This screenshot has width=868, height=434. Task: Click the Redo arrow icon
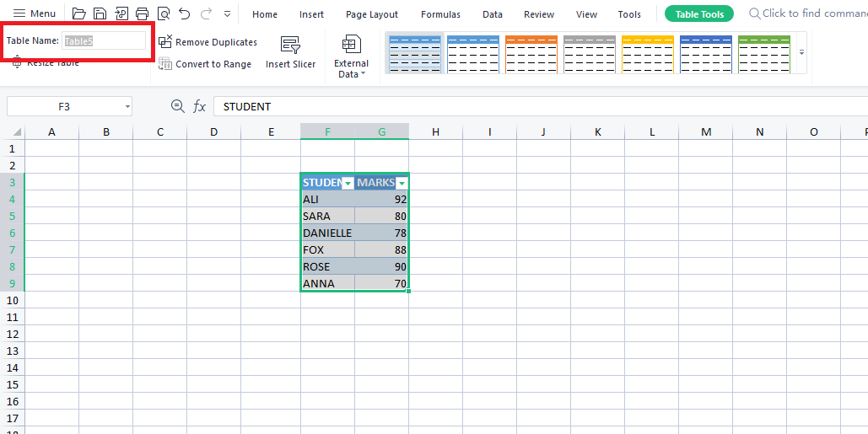pos(206,13)
